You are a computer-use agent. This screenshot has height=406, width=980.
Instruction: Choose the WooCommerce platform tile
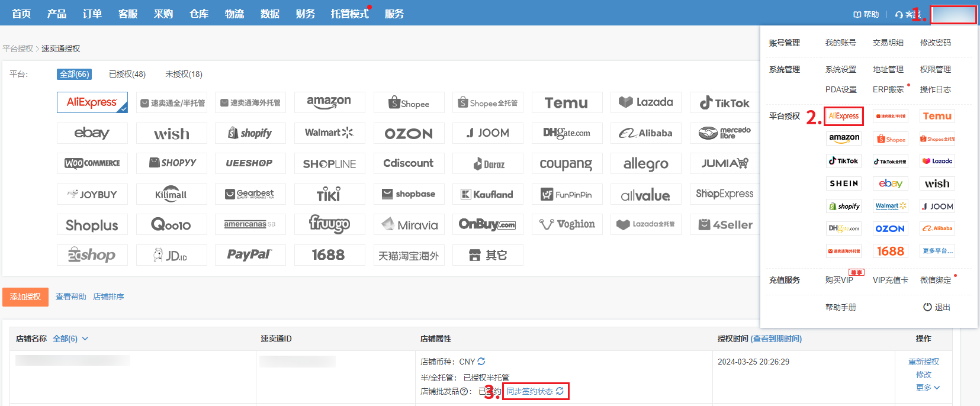[x=92, y=163]
